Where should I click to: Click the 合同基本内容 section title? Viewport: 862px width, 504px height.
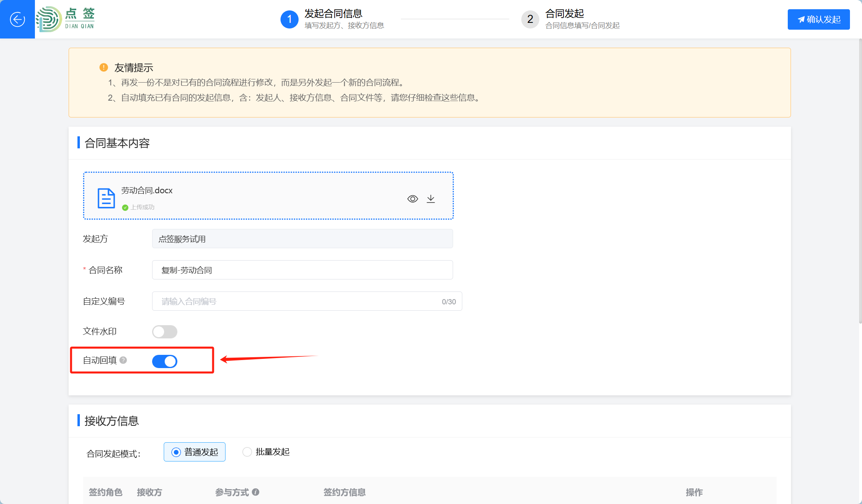coord(117,143)
